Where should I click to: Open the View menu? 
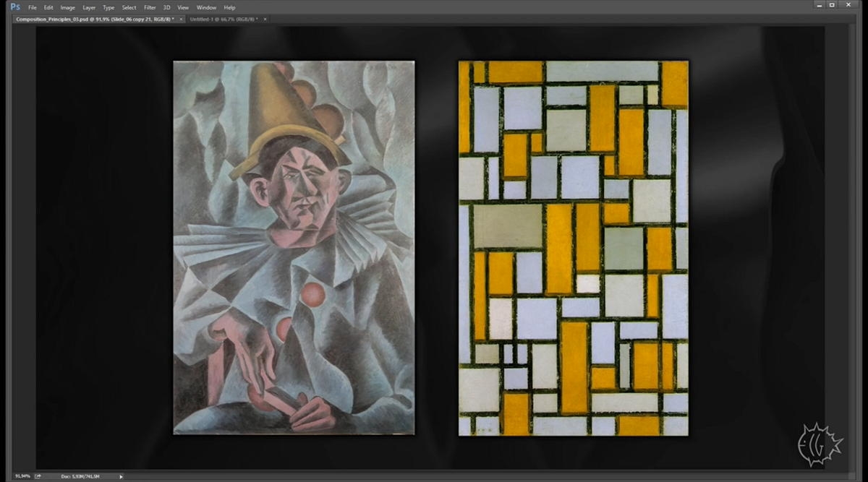183,7
